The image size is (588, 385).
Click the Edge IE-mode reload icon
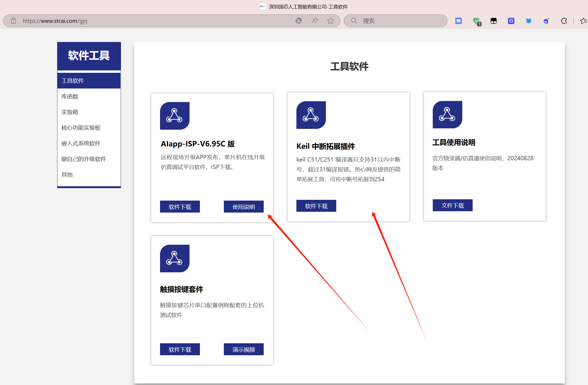point(299,21)
